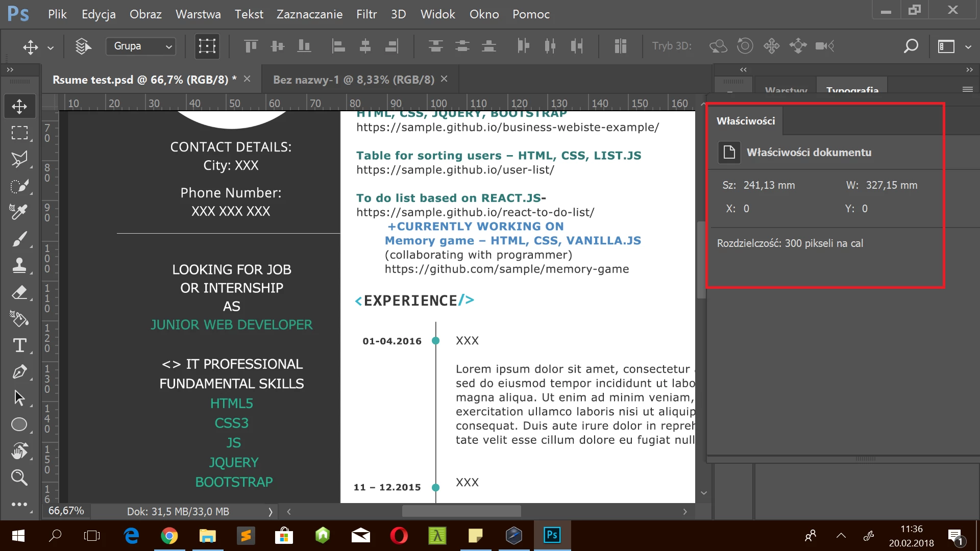
Task: Select the Rectangular Marquee tool
Action: 19,133
